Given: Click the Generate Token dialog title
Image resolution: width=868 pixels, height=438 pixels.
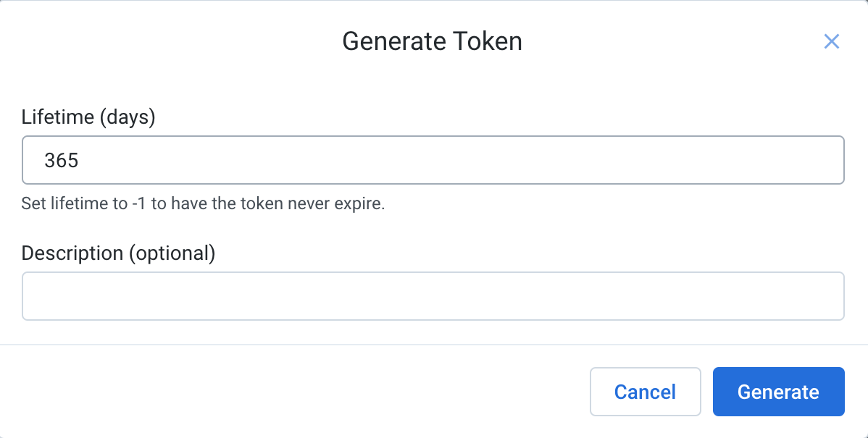Looking at the screenshot, I should click(433, 41).
